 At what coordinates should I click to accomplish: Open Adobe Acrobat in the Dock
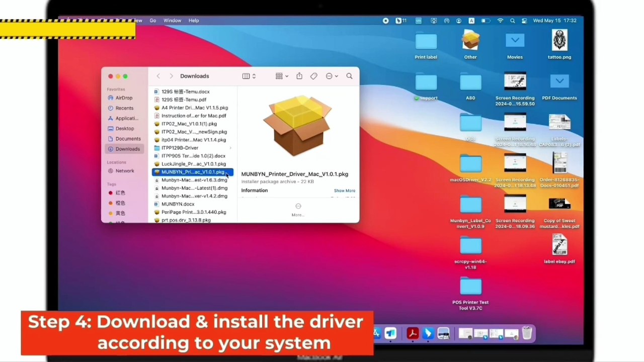click(x=413, y=333)
